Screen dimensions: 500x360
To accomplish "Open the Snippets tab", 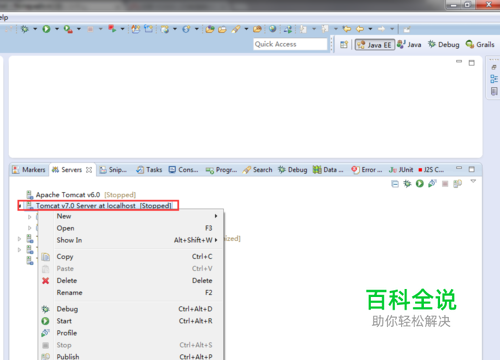I will [113, 170].
